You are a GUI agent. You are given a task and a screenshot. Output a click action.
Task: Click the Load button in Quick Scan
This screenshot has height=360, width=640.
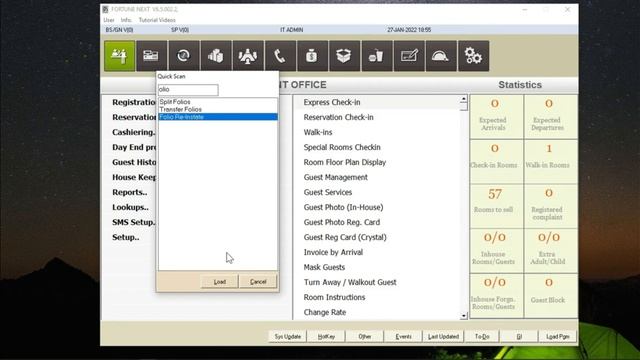[220, 282]
